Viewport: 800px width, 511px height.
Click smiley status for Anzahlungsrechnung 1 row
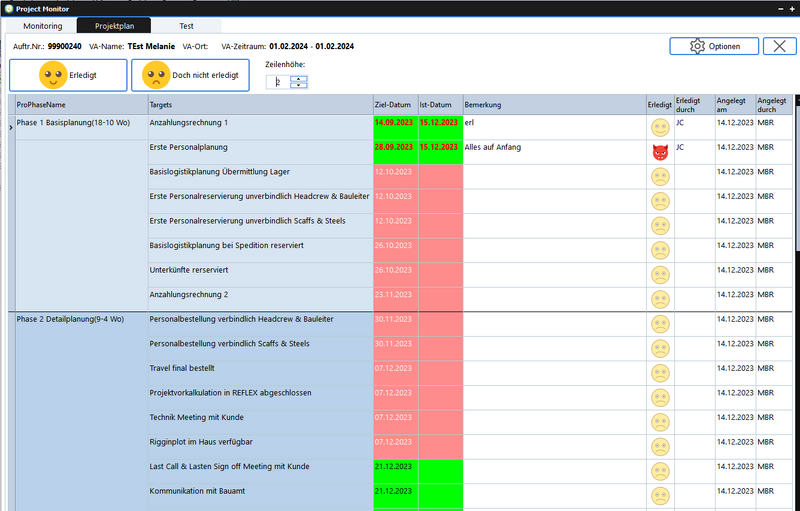point(660,127)
